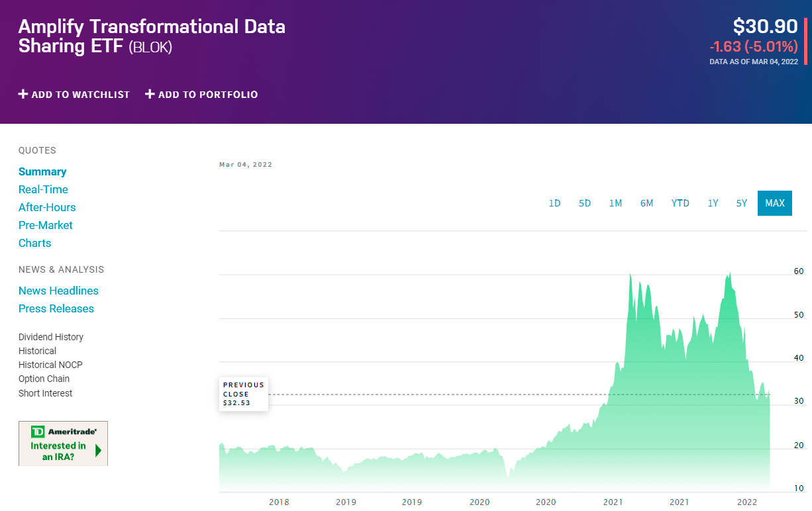Click the 60 y-axis label
The height and width of the screenshot is (511, 812).
click(799, 271)
